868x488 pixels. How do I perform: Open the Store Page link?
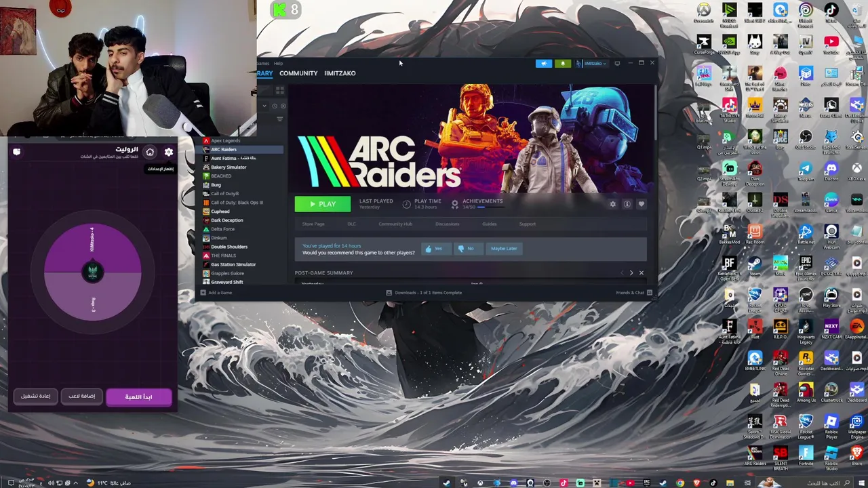click(x=313, y=224)
